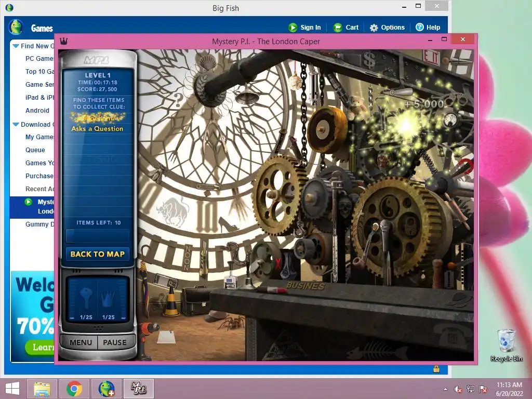Open Recycle Bin on desktop
Image resolution: width=532 pixels, height=399 pixels.
(506, 345)
